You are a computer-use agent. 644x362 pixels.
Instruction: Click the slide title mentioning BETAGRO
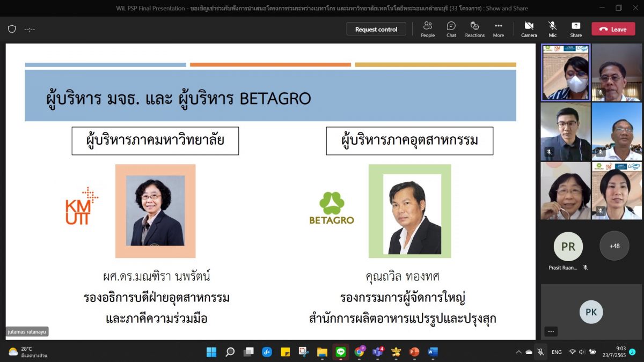pos(179,99)
